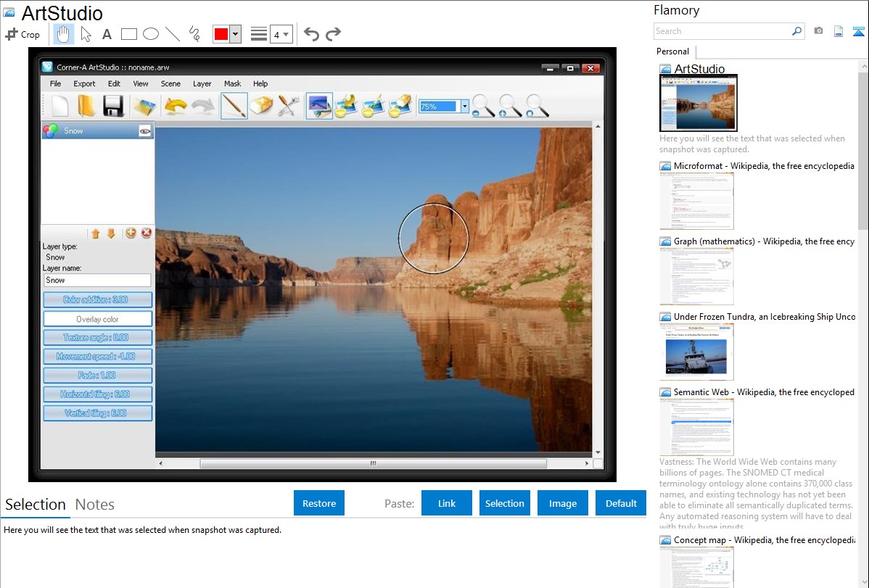Open the Personal tab
This screenshot has width=869, height=588.
pos(672,51)
